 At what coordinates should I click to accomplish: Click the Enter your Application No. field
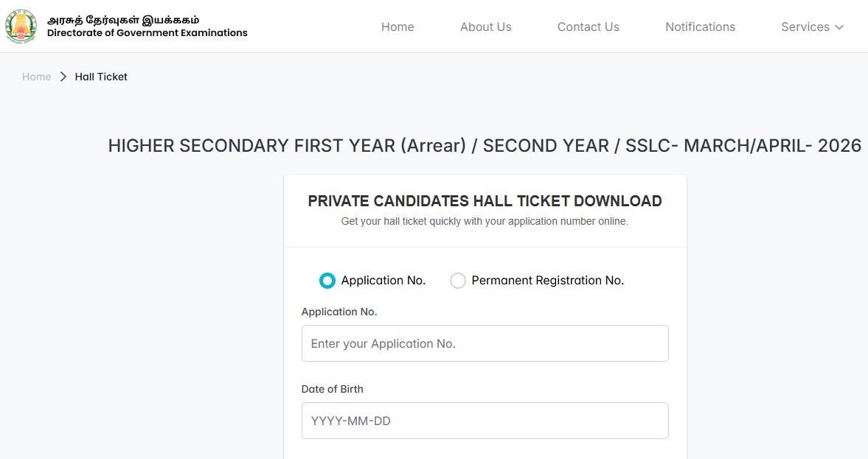pyautogui.click(x=485, y=343)
